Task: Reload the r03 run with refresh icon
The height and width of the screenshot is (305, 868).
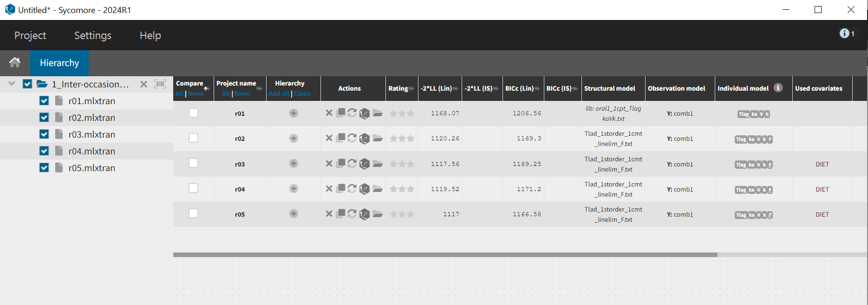Action: click(352, 164)
